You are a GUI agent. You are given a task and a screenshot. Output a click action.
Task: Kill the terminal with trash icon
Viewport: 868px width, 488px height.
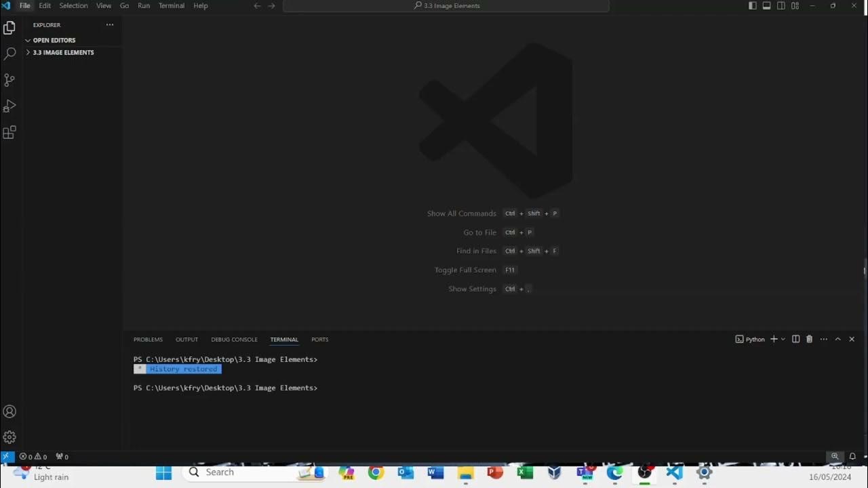(x=809, y=339)
